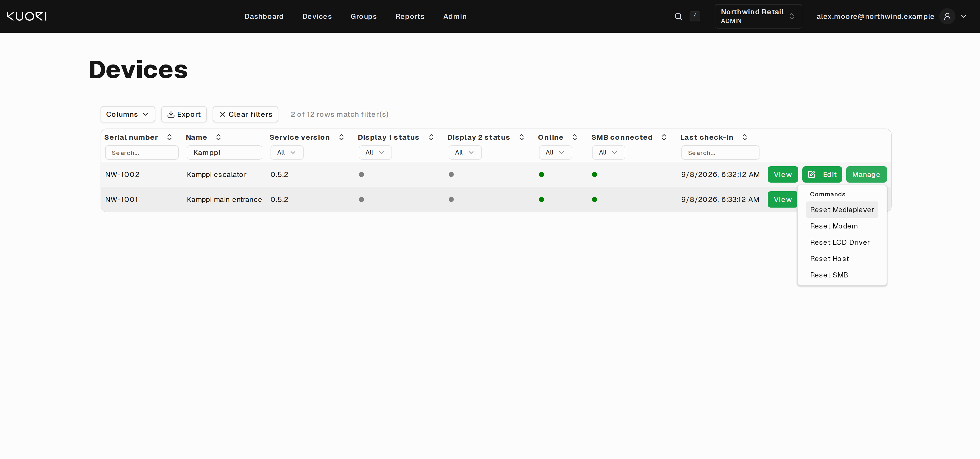The height and width of the screenshot is (459, 980).
Task: Open SMB connected filter dropdown
Action: 608,152
